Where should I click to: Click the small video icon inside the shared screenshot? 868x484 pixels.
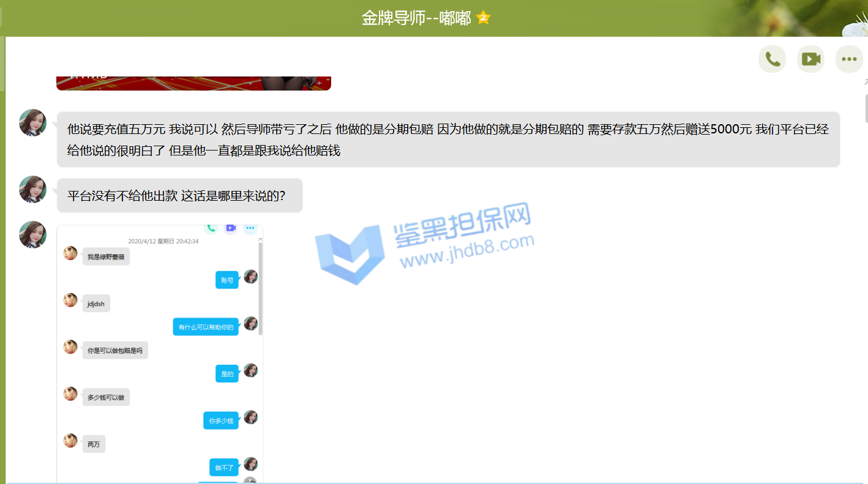click(230, 228)
